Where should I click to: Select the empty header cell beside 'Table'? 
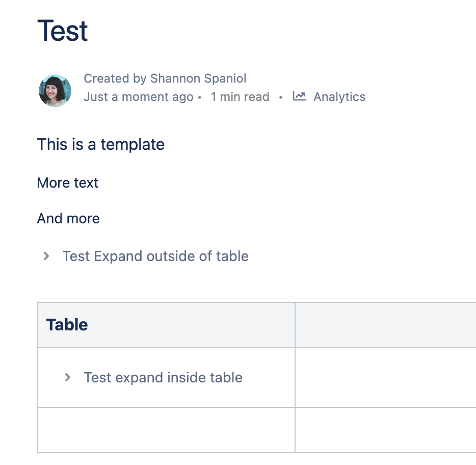(385, 325)
